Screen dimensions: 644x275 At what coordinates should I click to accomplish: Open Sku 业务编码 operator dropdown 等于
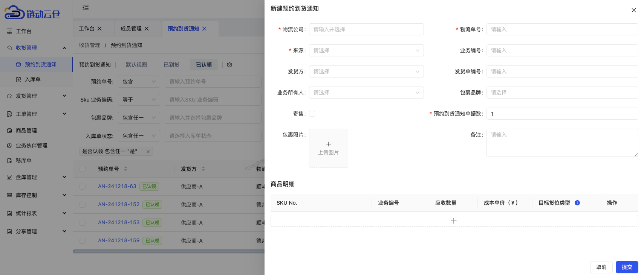pyautogui.click(x=139, y=100)
